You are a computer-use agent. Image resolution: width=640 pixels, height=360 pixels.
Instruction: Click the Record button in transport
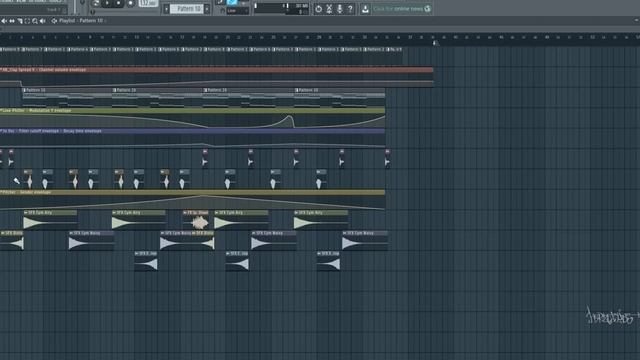tap(131, 3)
